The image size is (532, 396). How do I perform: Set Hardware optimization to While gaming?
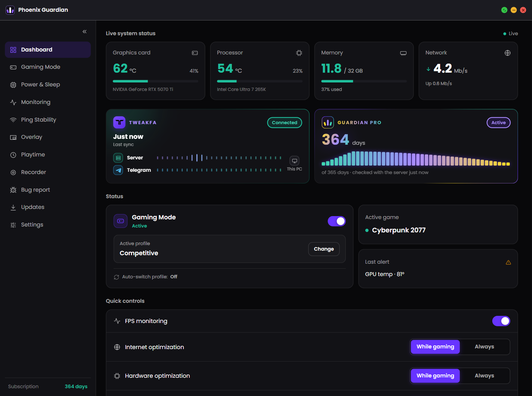[x=435, y=376]
